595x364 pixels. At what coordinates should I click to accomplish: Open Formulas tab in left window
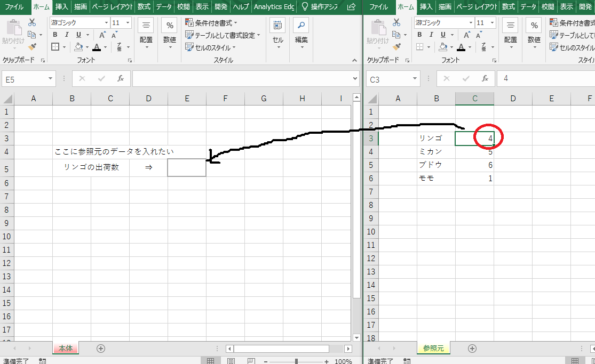[x=144, y=7]
